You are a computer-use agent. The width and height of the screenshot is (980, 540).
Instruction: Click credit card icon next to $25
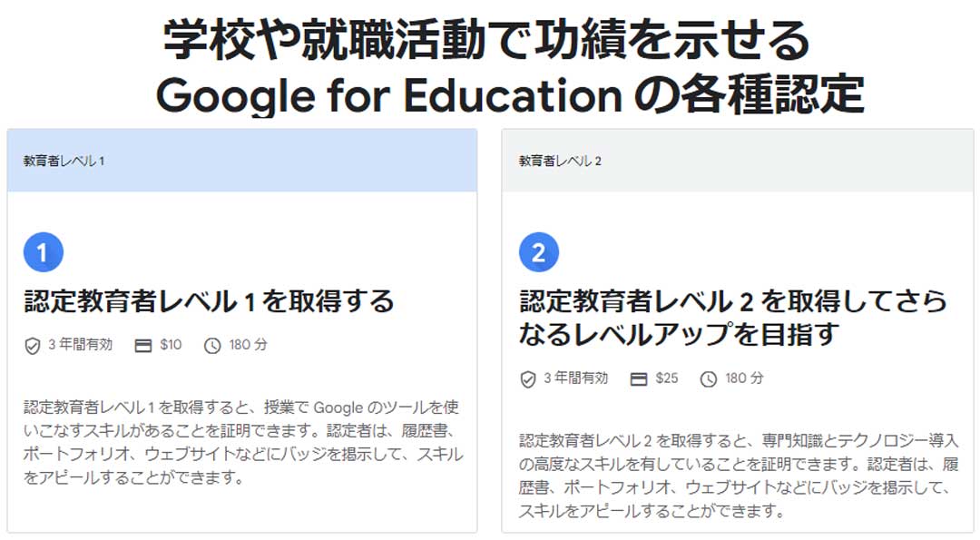point(639,378)
